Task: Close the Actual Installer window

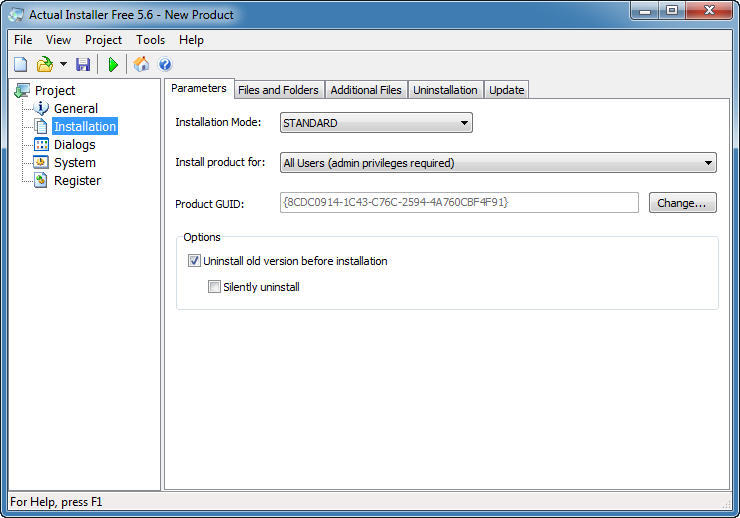Action: [709, 11]
